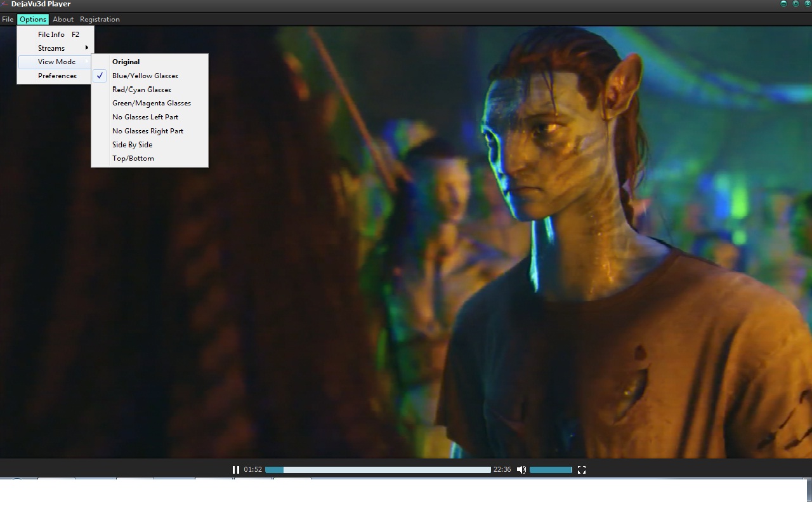The image size is (812, 508).
Task: Seek in the video progress bar
Action: 377,470
